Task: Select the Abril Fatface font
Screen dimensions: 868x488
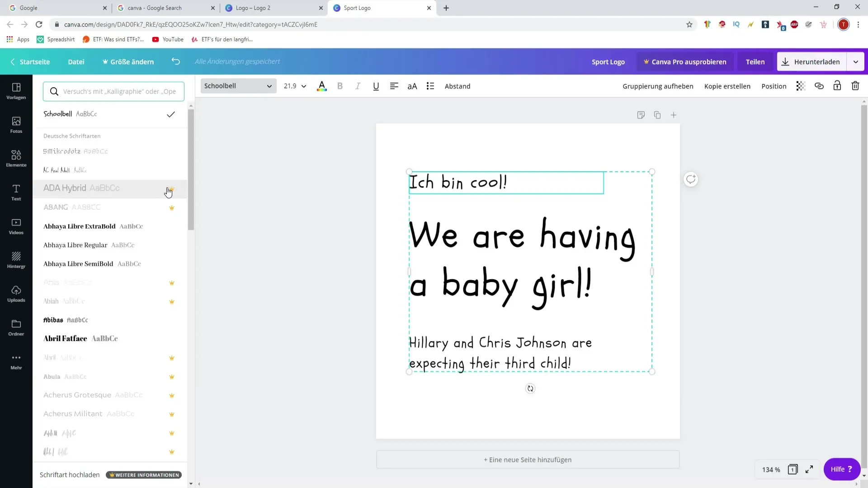Action: coord(110,338)
